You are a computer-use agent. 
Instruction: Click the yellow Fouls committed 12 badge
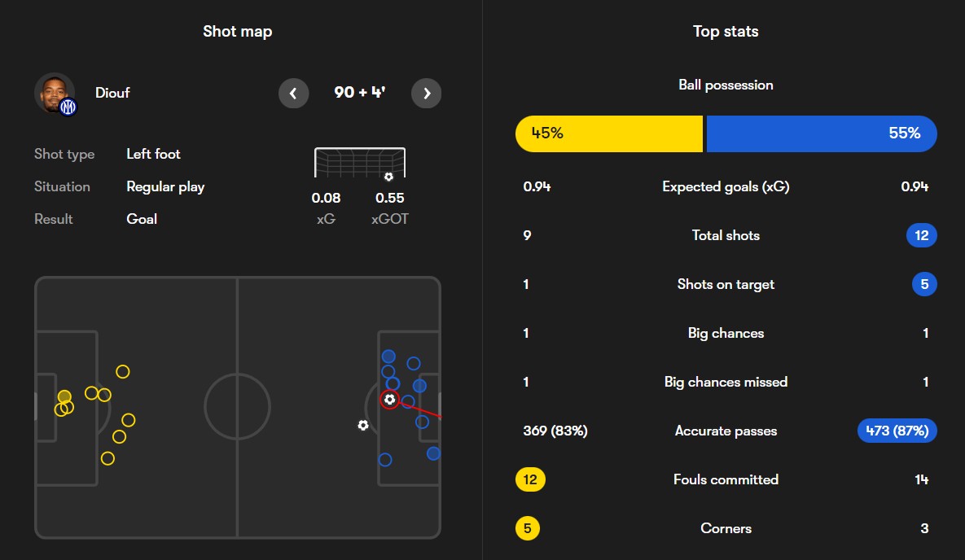pos(530,479)
